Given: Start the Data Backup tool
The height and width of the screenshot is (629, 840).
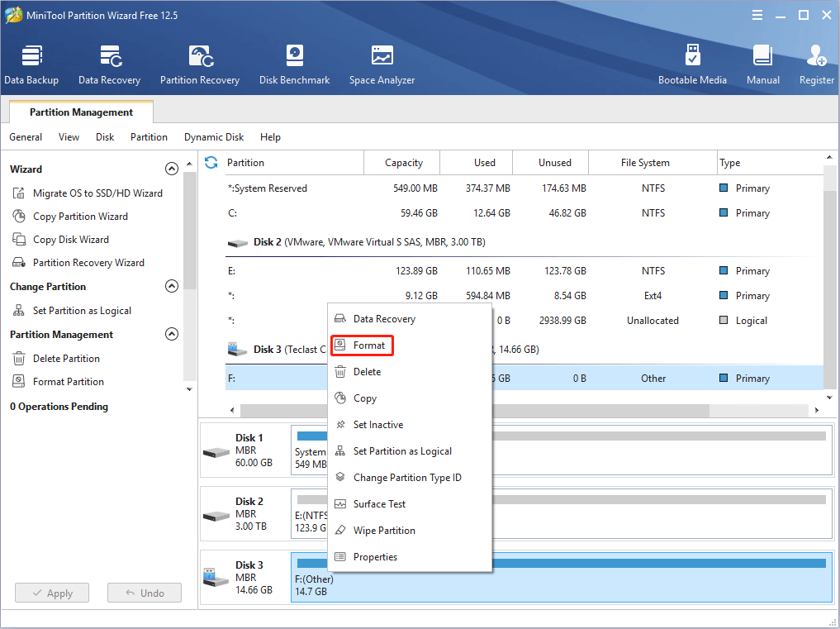Looking at the screenshot, I should click(x=31, y=64).
